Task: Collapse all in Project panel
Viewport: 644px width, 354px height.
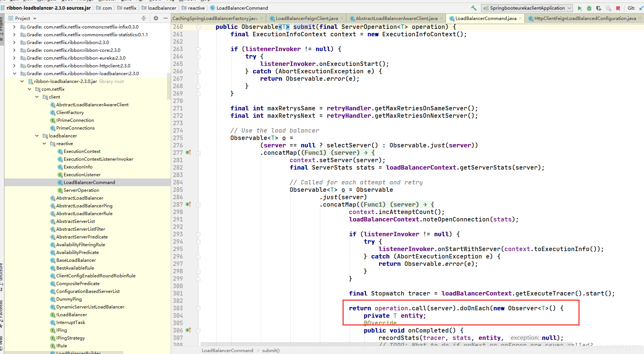Action: 144,18
